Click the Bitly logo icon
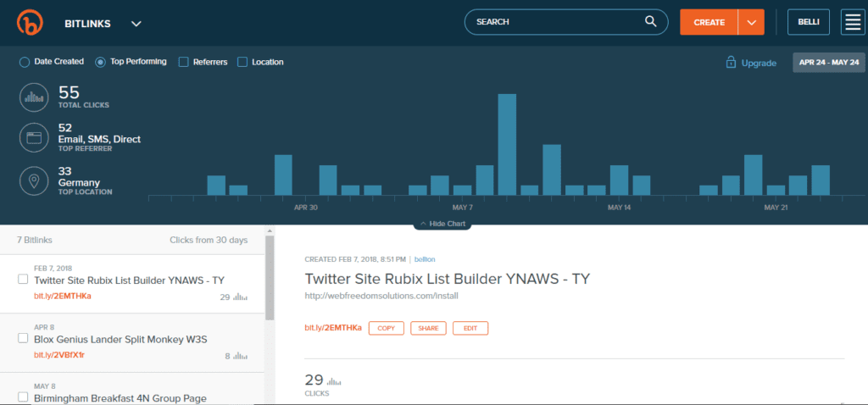868x405 pixels. pos(30,23)
